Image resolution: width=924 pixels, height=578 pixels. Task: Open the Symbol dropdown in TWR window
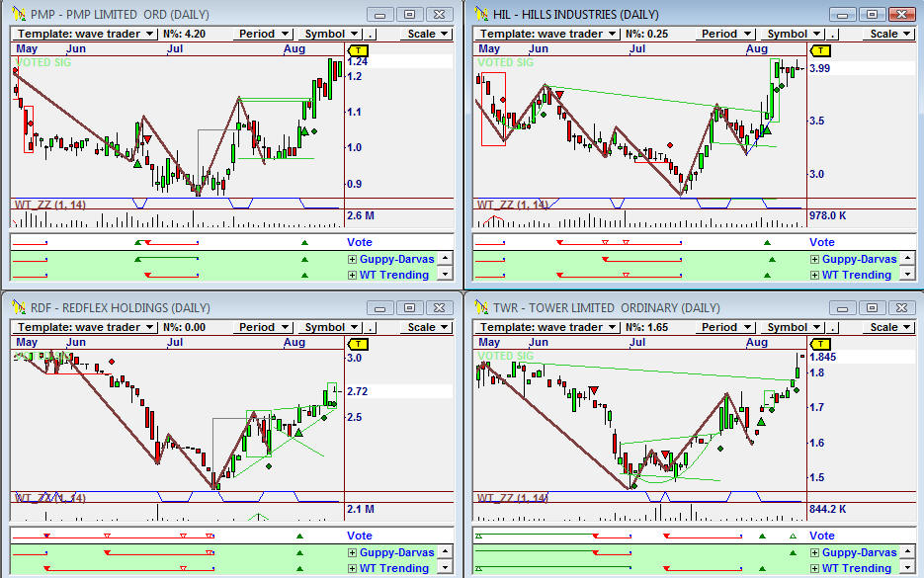[x=794, y=327]
